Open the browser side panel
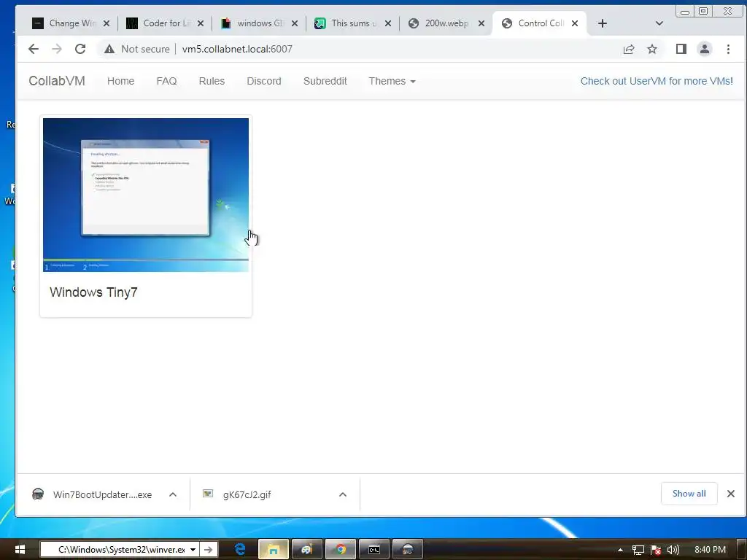The image size is (747, 560). point(681,49)
